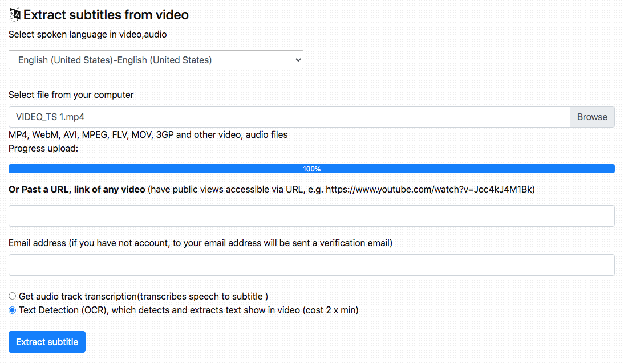Focus the email address input field

(311, 265)
